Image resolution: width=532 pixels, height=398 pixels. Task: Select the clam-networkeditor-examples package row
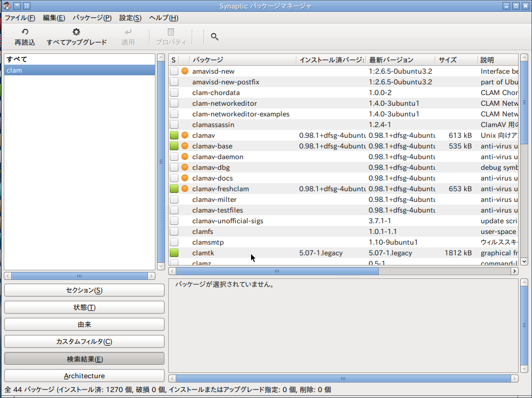point(343,114)
